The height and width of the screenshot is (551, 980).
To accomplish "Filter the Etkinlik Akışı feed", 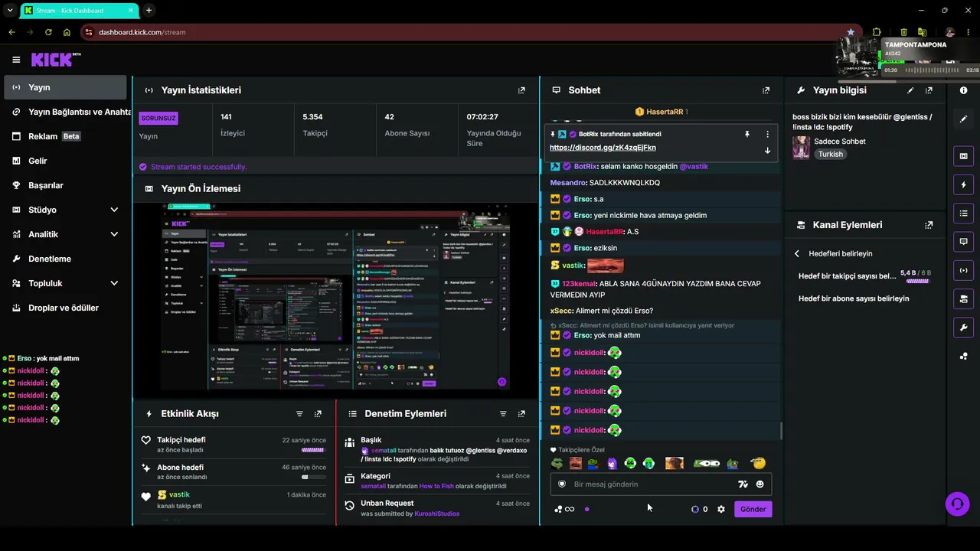I will point(299,414).
